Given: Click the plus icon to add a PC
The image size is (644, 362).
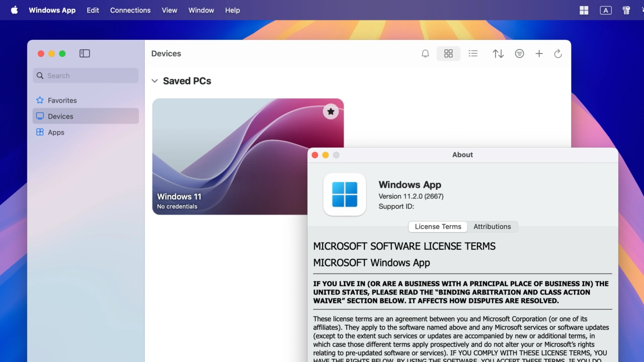Looking at the screenshot, I should pyautogui.click(x=539, y=54).
